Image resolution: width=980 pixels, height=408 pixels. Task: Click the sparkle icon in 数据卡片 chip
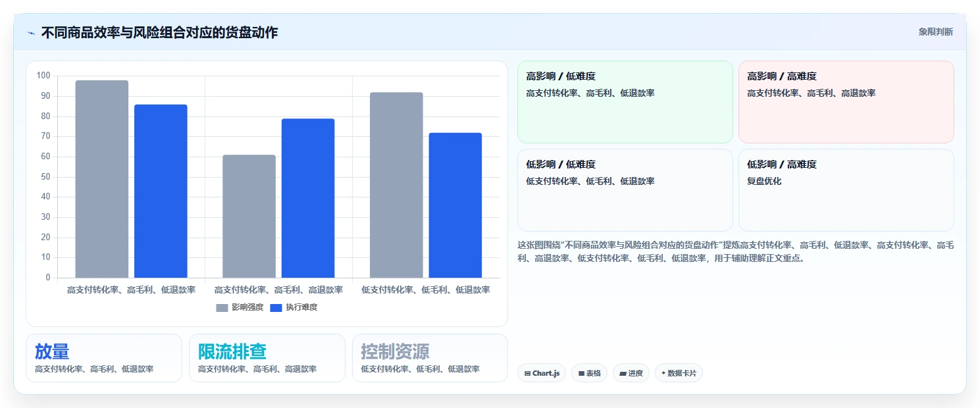click(663, 373)
